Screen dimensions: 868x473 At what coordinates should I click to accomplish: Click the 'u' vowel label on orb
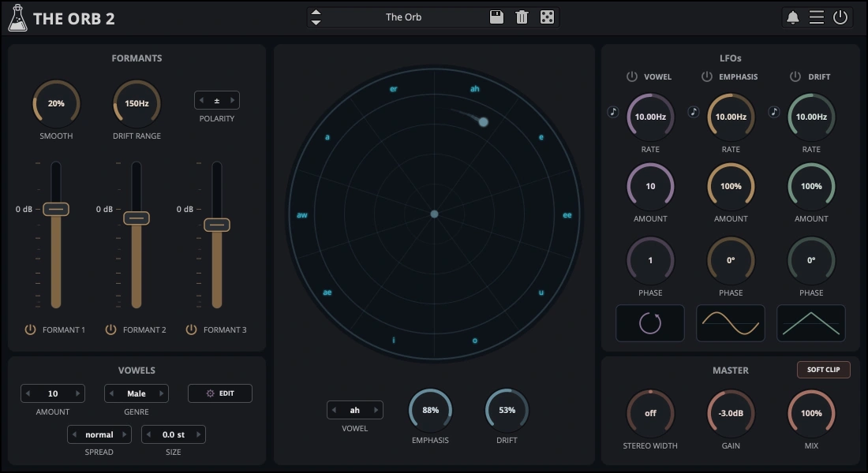[541, 292]
